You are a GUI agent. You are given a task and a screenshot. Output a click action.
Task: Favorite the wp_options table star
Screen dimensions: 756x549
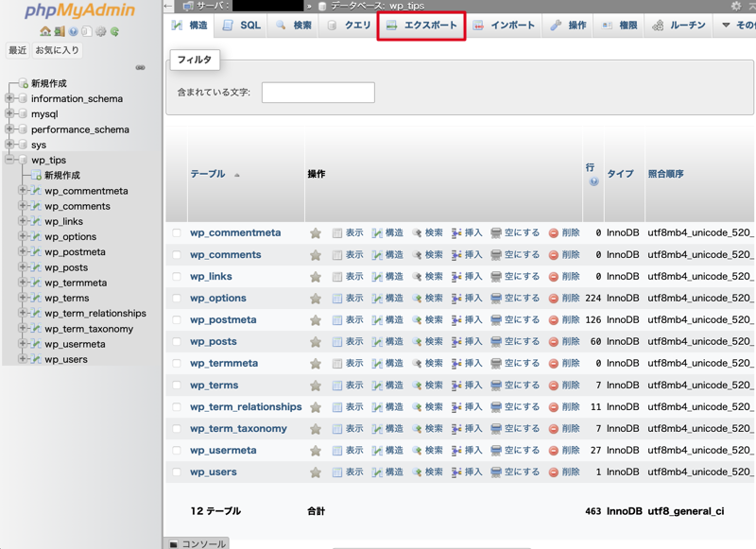316,299
